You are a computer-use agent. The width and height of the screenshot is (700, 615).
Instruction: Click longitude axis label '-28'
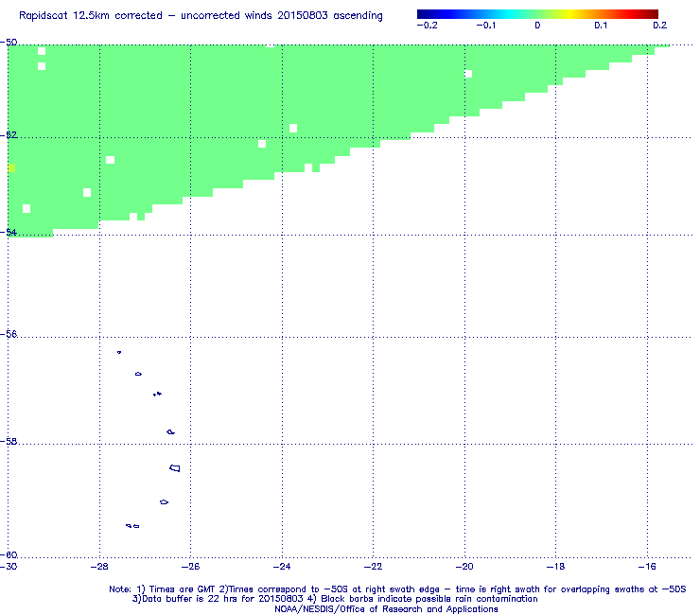(99, 567)
